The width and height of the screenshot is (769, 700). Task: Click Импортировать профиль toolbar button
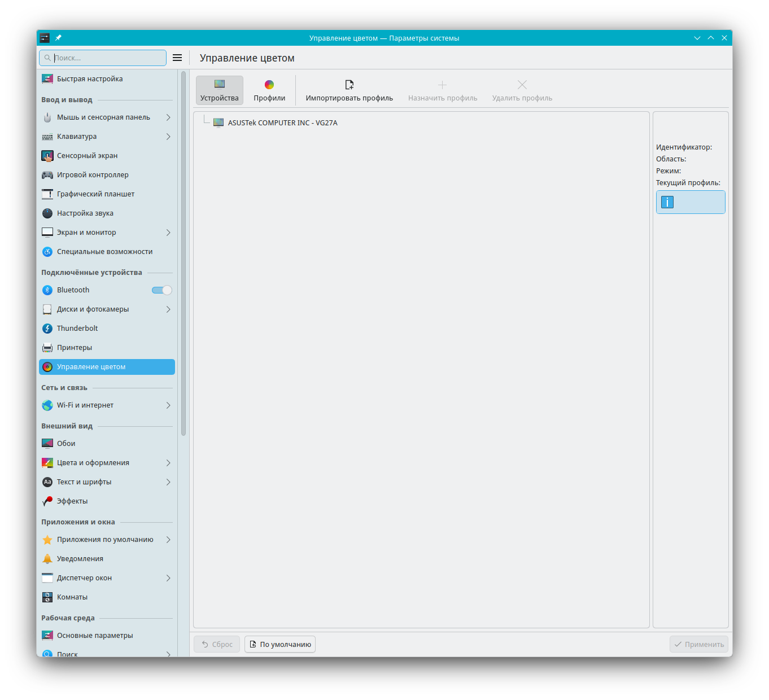click(349, 90)
